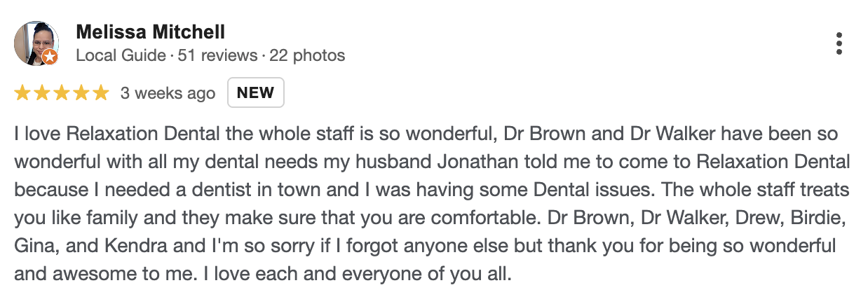Open Melissa Mitchell's profile picture

pyautogui.click(x=34, y=42)
